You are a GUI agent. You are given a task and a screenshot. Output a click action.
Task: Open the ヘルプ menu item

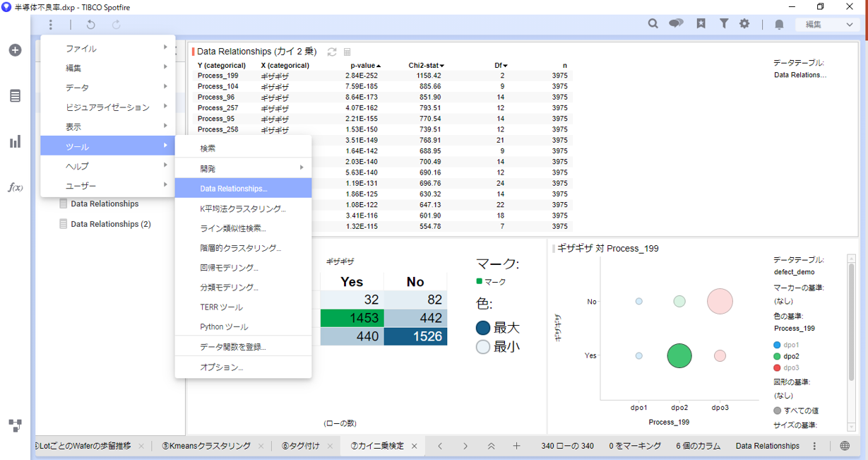(x=108, y=166)
